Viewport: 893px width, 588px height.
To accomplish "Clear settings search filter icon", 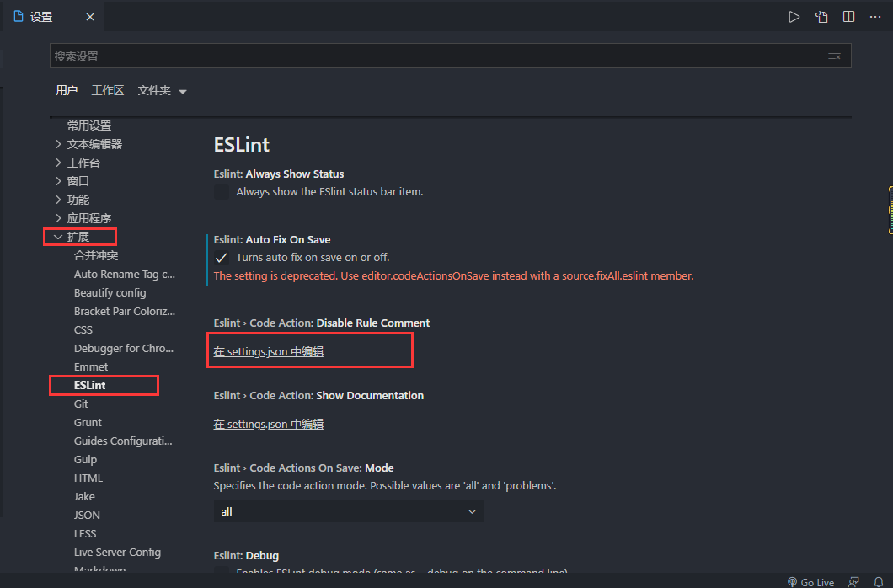I will tap(834, 56).
